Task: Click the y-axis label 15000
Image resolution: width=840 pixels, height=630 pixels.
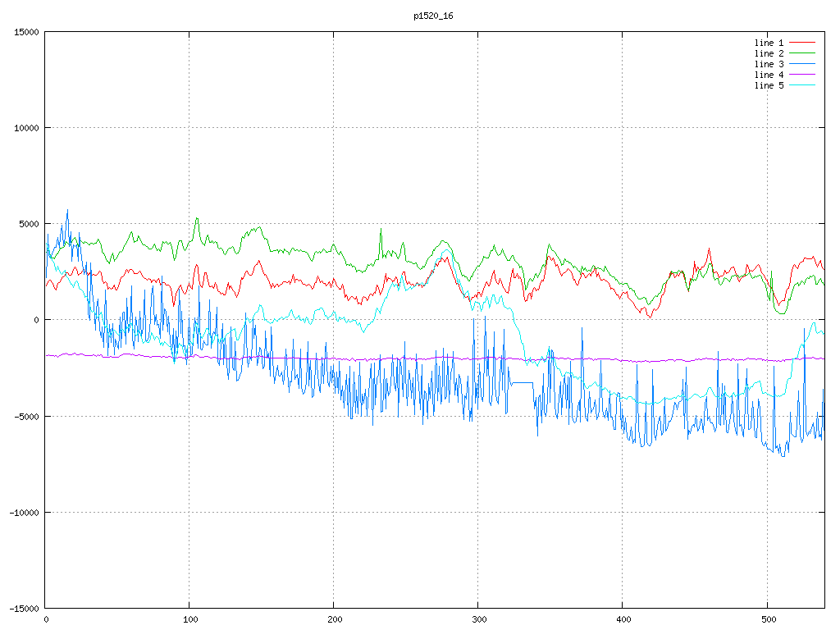Action: pos(26,32)
